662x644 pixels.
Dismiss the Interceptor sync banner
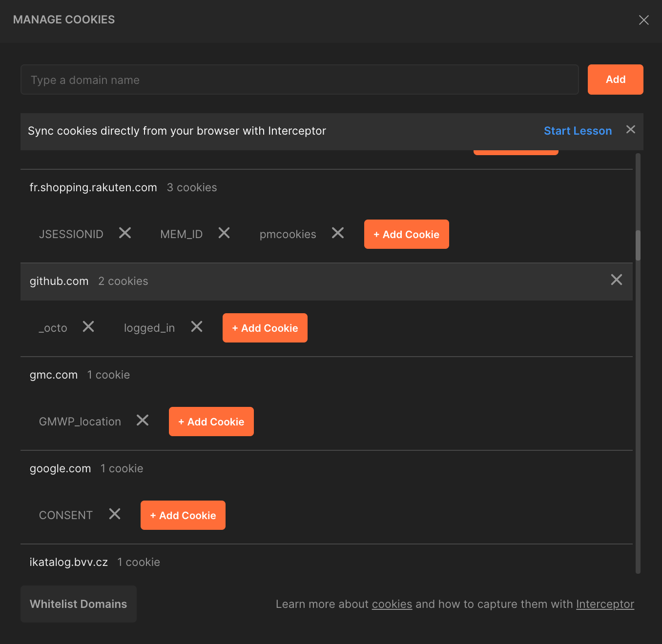(x=630, y=129)
